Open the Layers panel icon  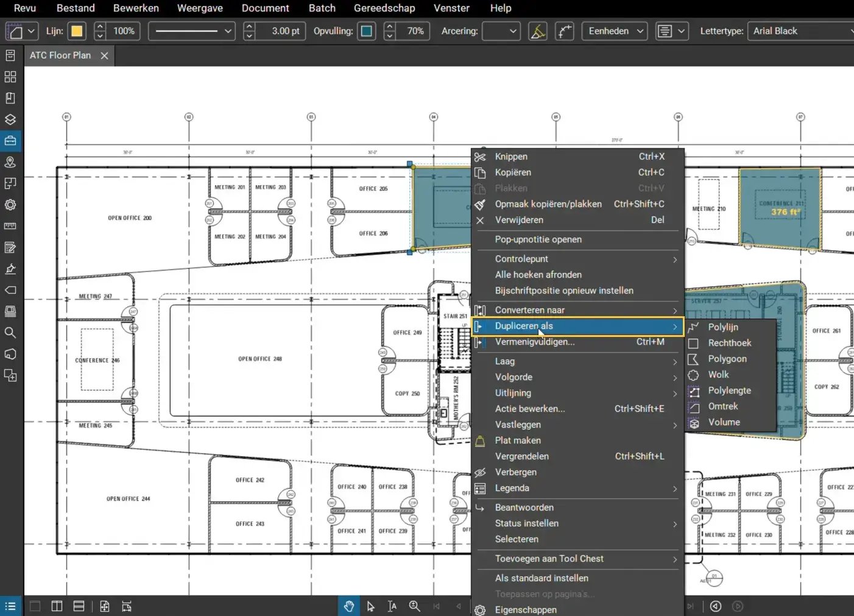[10, 119]
